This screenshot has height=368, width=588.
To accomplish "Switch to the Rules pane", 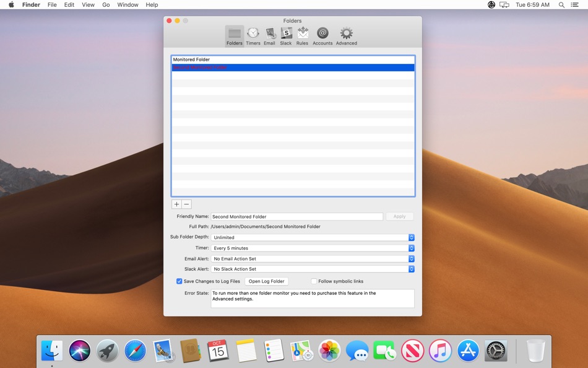I will coord(302,37).
